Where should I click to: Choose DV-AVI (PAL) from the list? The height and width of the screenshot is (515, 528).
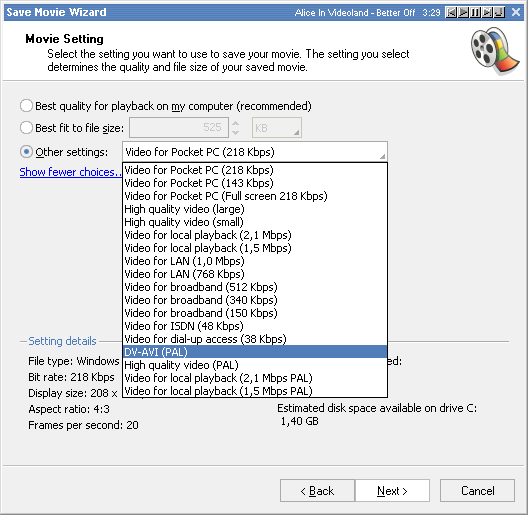(255, 352)
